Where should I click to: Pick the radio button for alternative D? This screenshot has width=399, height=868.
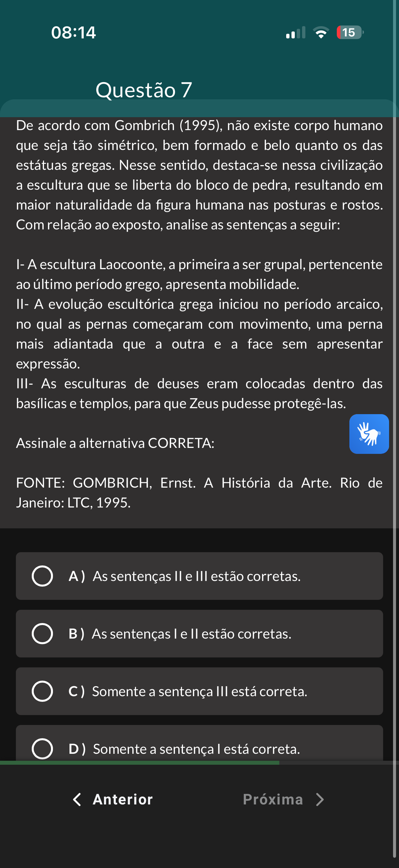42,748
